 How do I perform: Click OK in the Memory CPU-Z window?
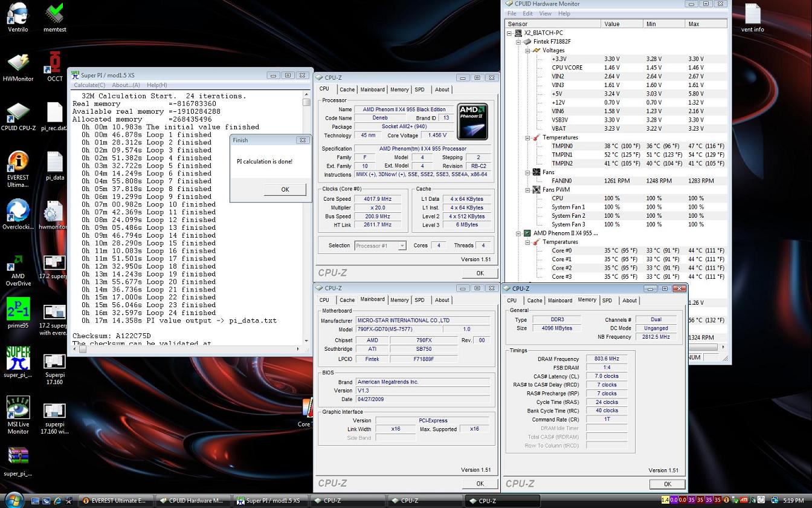(x=668, y=484)
